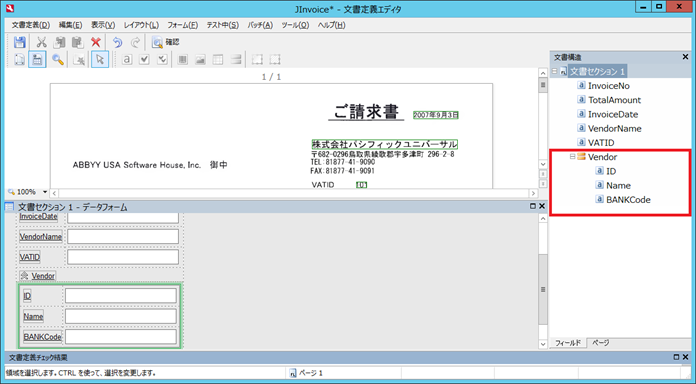
Task: Maximize the データフォーム panel
Action: [x=533, y=206]
